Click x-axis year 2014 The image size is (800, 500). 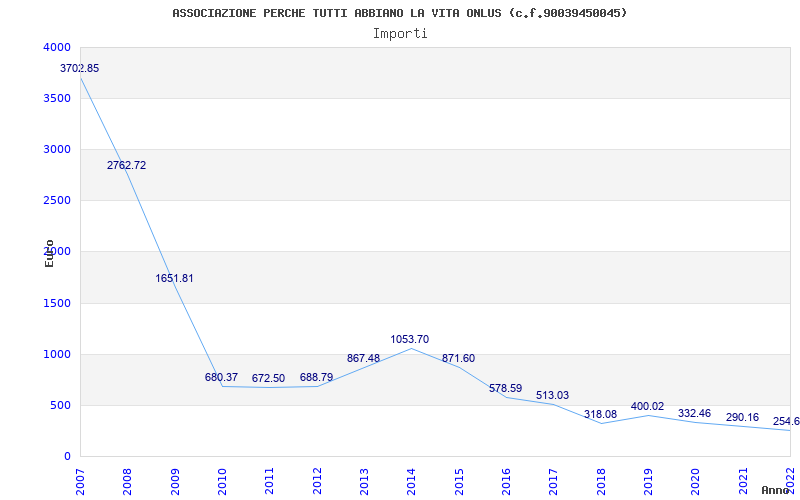tap(412, 482)
